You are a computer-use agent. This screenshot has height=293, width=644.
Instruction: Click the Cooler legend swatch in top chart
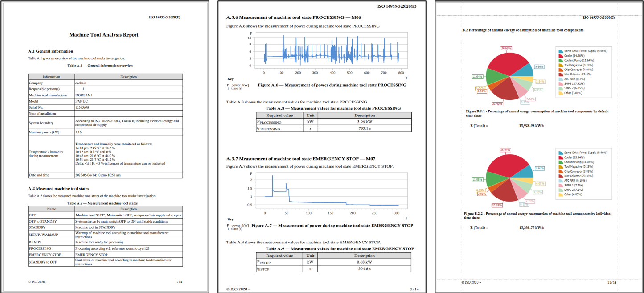click(x=561, y=56)
